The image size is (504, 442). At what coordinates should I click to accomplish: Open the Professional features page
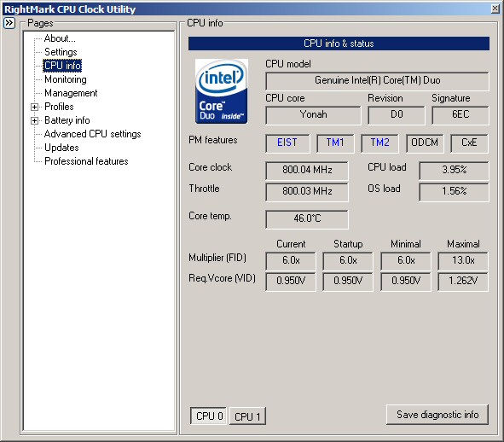(86, 161)
